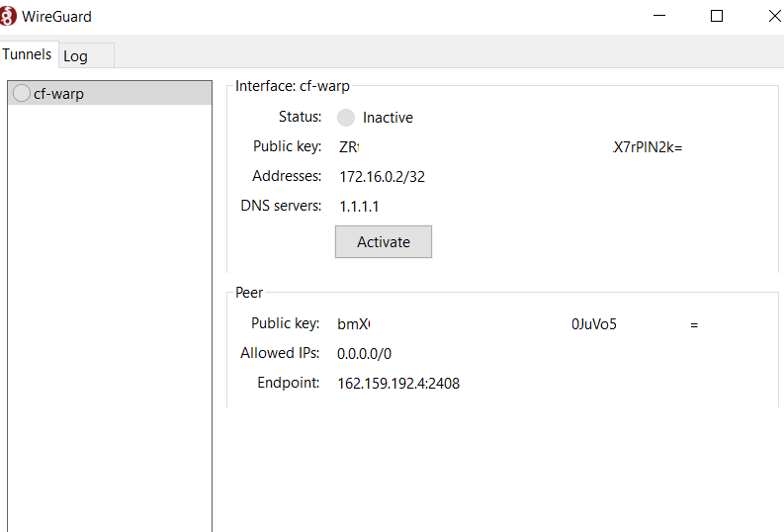Click empty area of tunnel list
Viewport: 784px width, 532px height.
(x=109, y=316)
